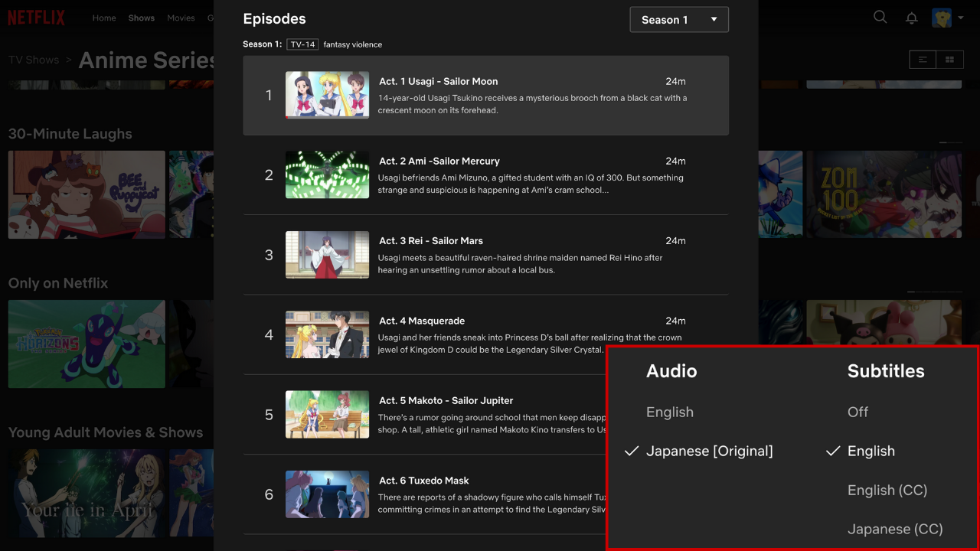
Task: Select English audio option
Action: (x=669, y=412)
